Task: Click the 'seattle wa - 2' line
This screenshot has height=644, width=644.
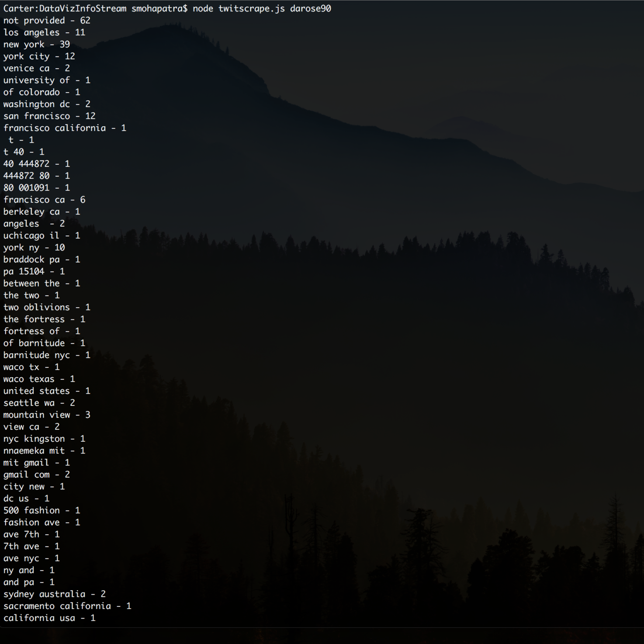Action: (x=39, y=403)
